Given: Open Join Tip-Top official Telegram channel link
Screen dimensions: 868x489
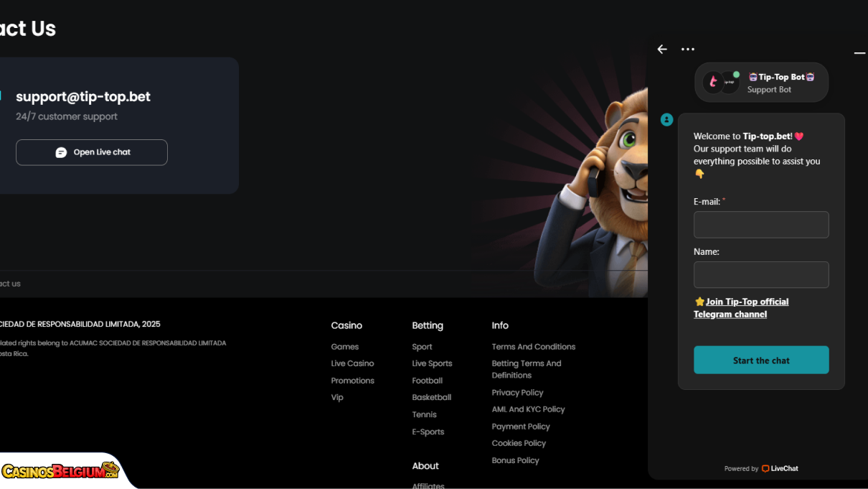Looking at the screenshot, I should point(741,308).
